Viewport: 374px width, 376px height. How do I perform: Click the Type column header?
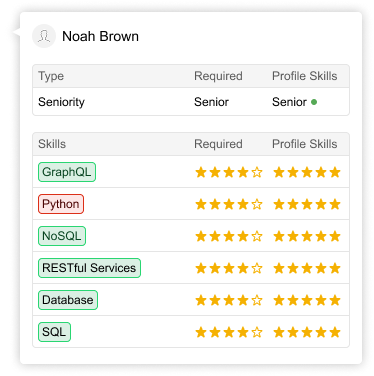click(51, 76)
